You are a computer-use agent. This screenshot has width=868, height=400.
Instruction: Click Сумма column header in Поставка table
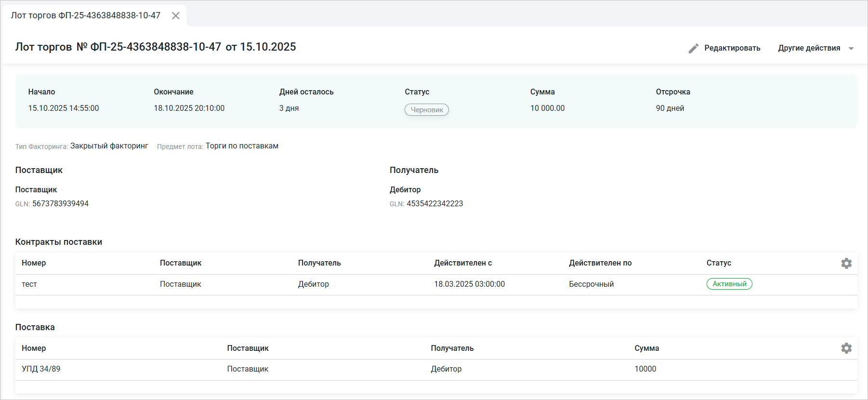pyautogui.click(x=646, y=348)
